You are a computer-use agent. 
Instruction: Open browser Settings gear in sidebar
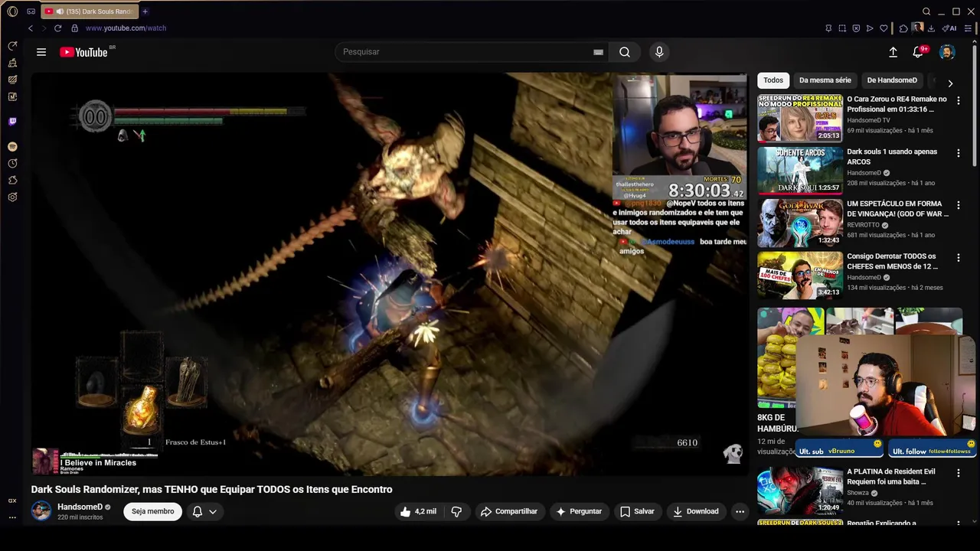12,197
